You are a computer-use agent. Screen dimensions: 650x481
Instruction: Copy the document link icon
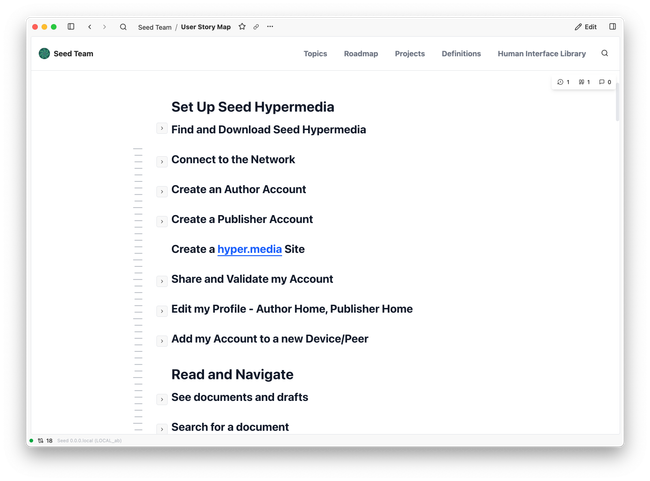256,27
